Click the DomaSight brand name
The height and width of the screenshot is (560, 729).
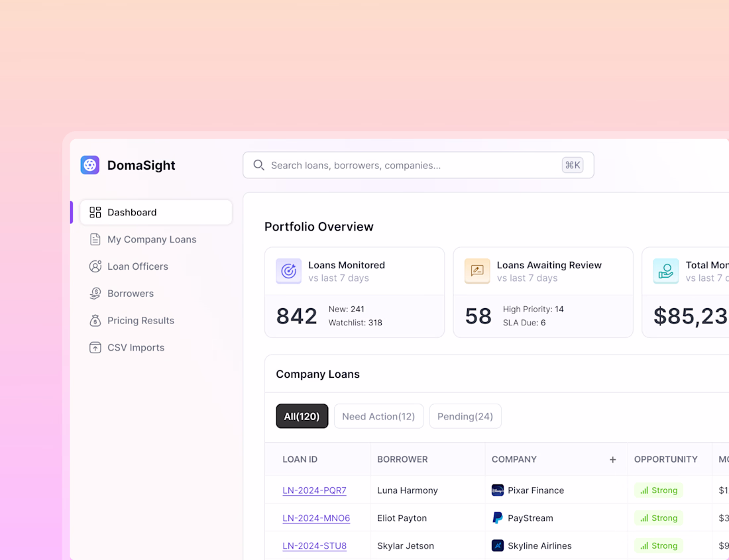(x=141, y=165)
